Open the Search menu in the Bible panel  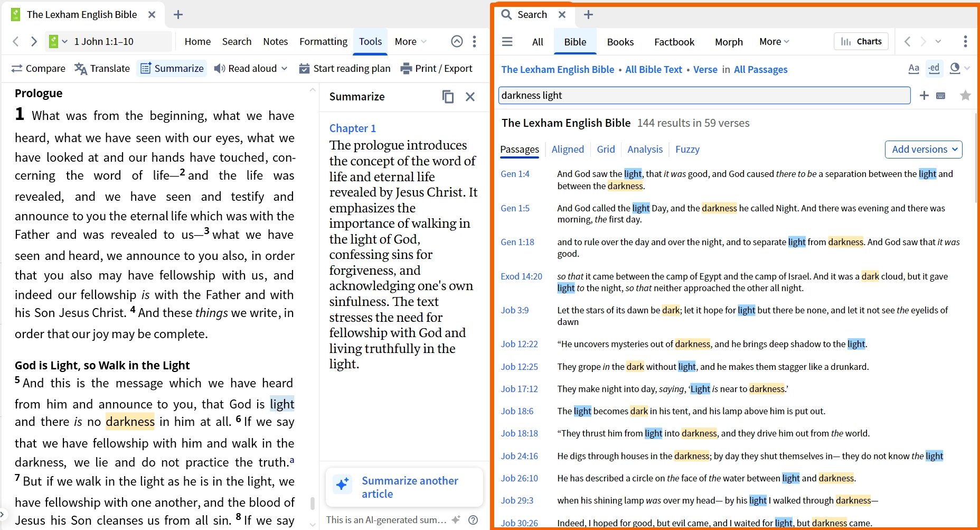237,41
